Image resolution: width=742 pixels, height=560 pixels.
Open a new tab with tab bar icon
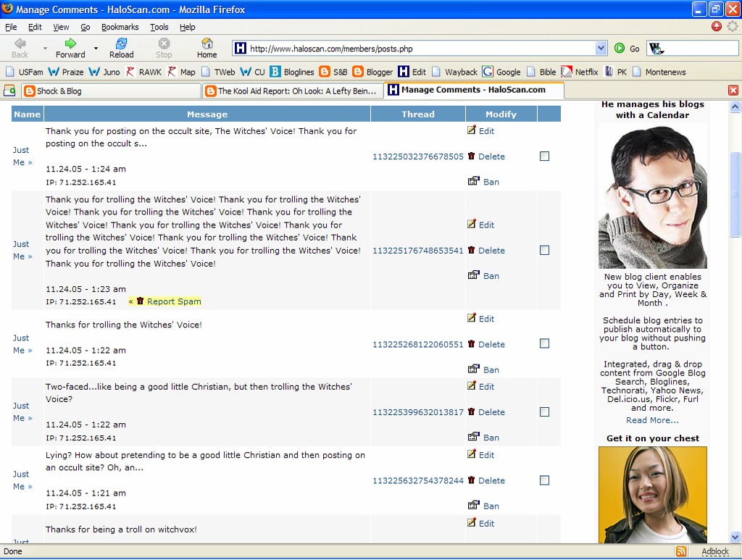point(9,91)
